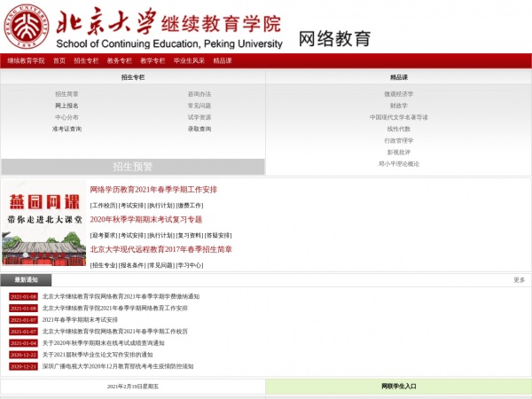
Task: Select 教务专栏 in the navigation bar
Action: [x=120, y=60]
